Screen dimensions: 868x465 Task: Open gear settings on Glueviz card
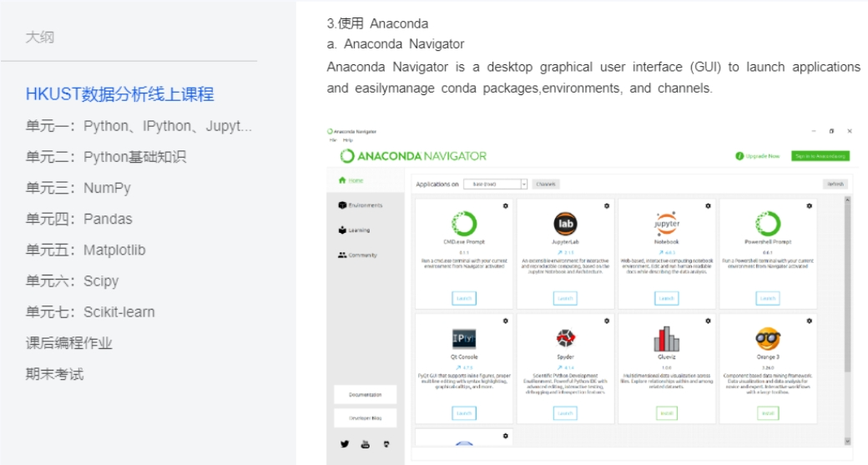pyautogui.click(x=708, y=321)
